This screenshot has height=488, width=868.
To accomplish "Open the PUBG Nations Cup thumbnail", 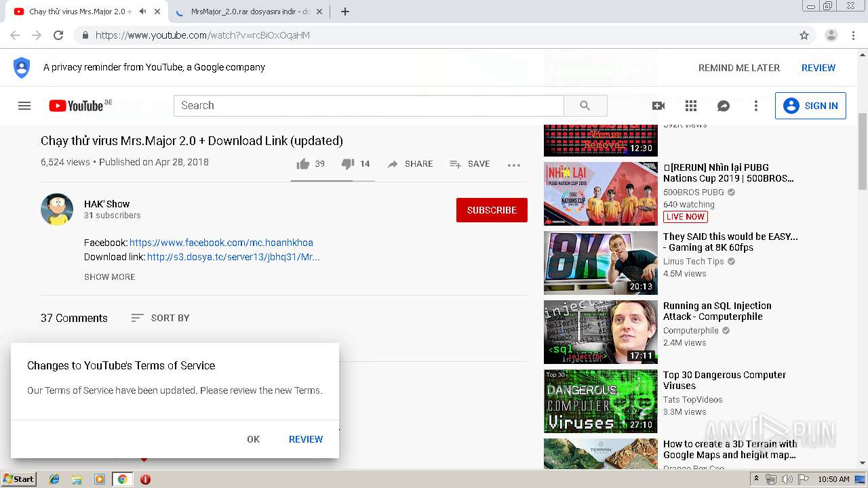I will pyautogui.click(x=601, y=194).
